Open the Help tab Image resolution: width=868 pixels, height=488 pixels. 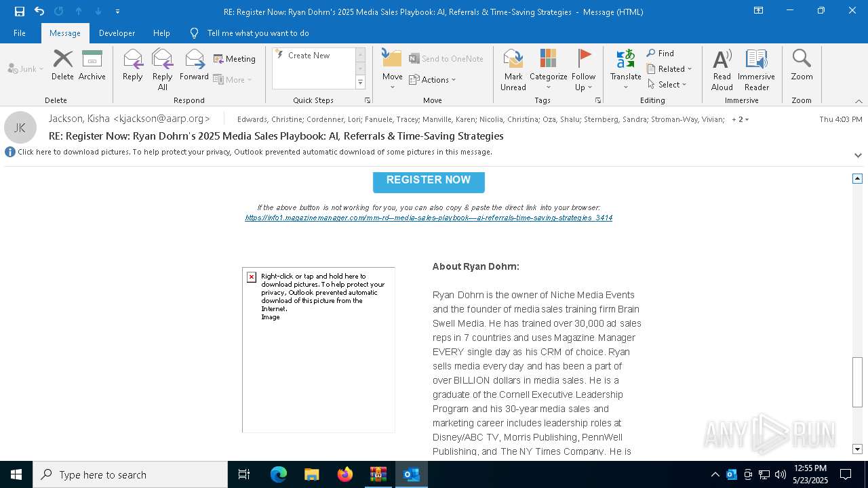pos(161,33)
